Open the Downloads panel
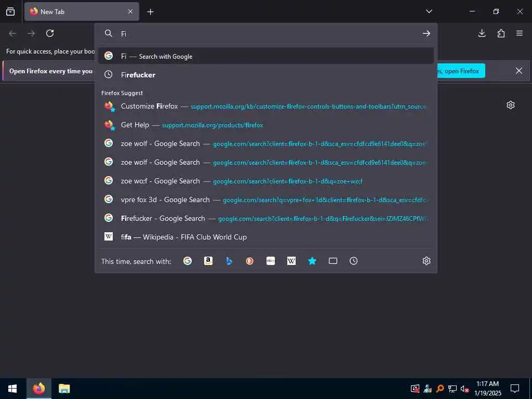Image resolution: width=532 pixels, height=399 pixels. (482, 33)
